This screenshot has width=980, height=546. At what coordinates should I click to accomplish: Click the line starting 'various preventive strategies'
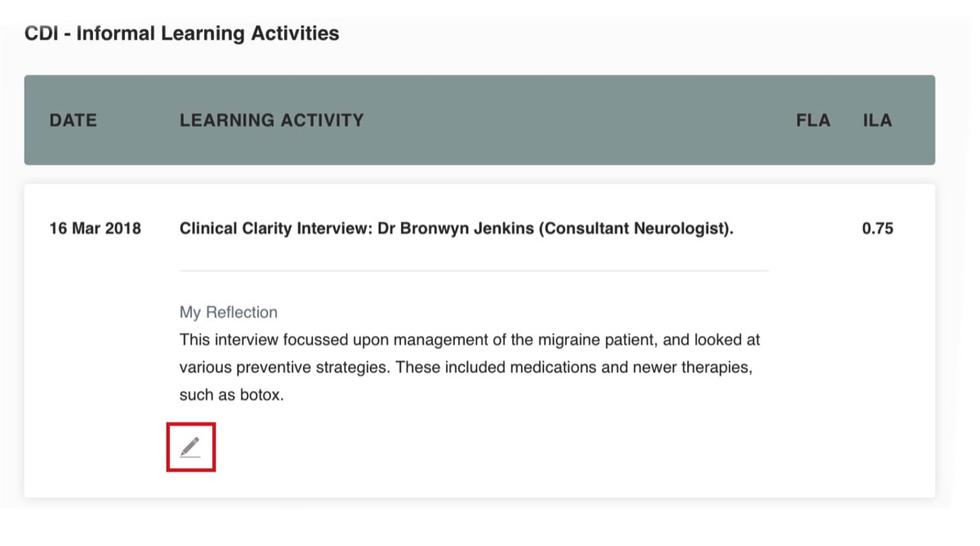tap(465, 368)
